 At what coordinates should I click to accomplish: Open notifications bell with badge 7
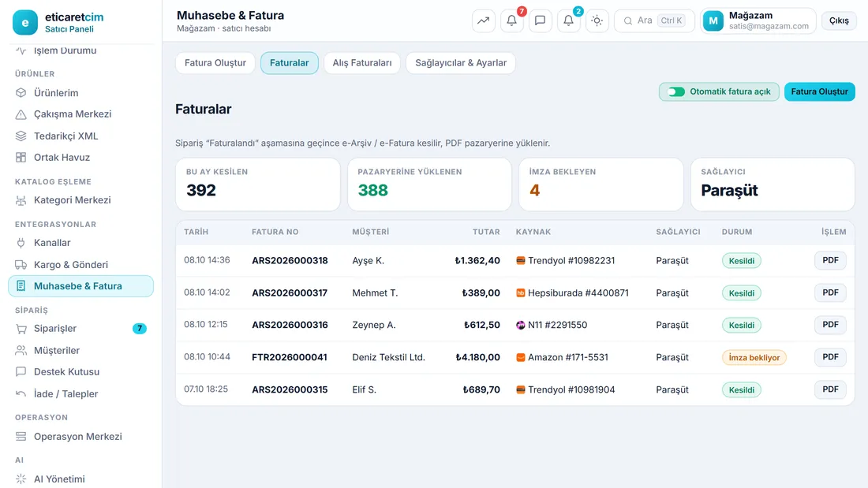(512, 20)
